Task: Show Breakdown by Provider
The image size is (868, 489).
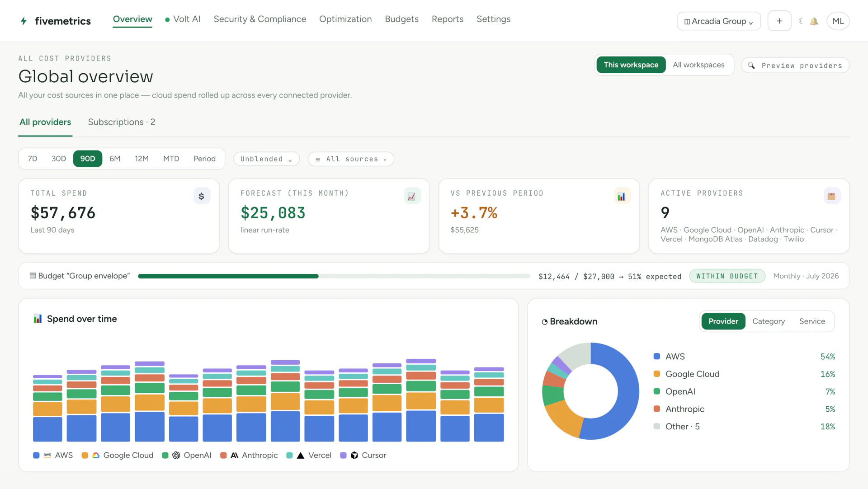Action: coord(723,321)
